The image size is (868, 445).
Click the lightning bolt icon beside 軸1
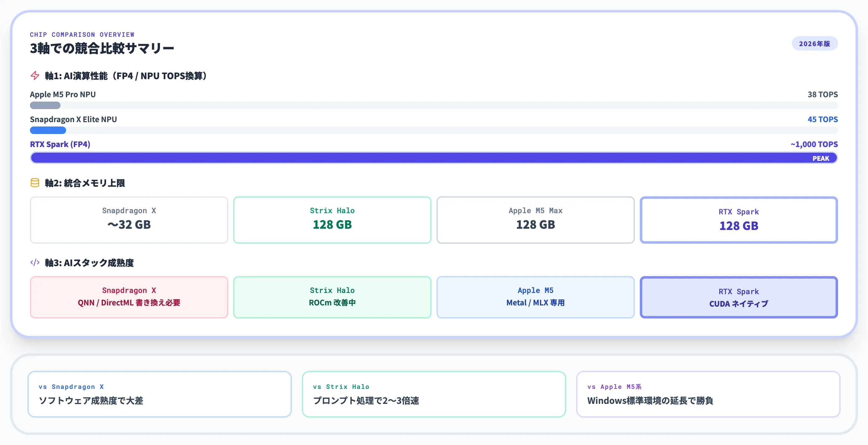click(x=35, y=75)
